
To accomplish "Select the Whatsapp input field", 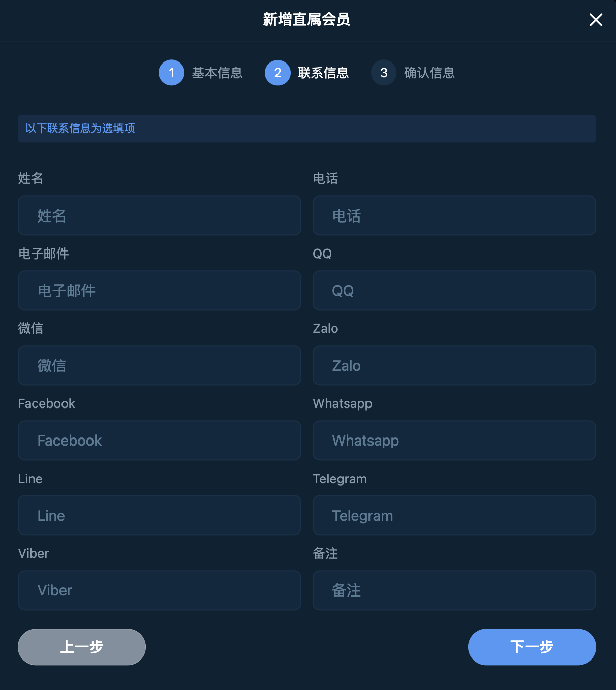I will point(454,441).
